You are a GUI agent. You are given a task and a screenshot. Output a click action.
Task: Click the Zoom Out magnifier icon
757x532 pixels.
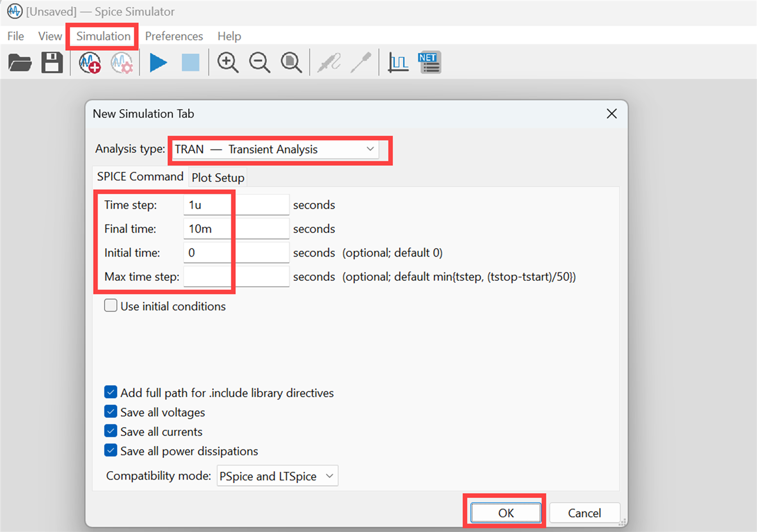259,63
